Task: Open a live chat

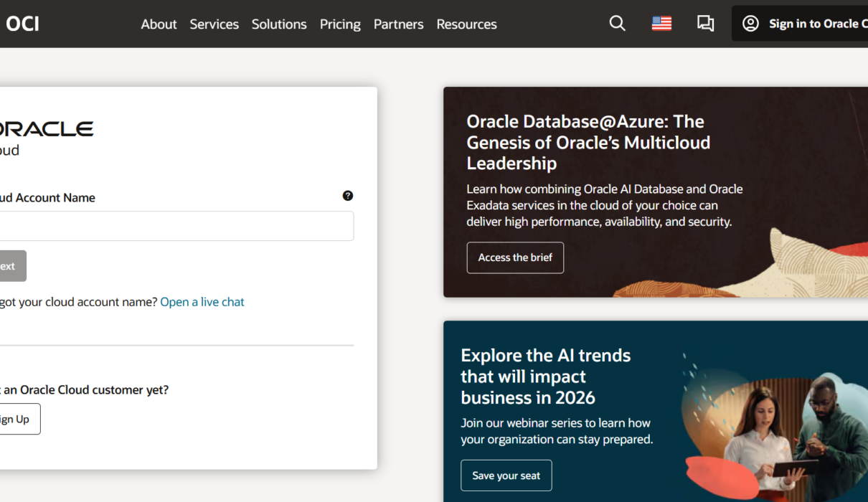Action: coord(202,301)
